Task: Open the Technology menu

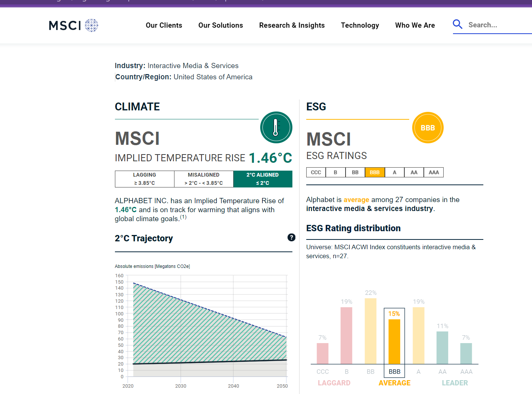Action: (360, 25)
